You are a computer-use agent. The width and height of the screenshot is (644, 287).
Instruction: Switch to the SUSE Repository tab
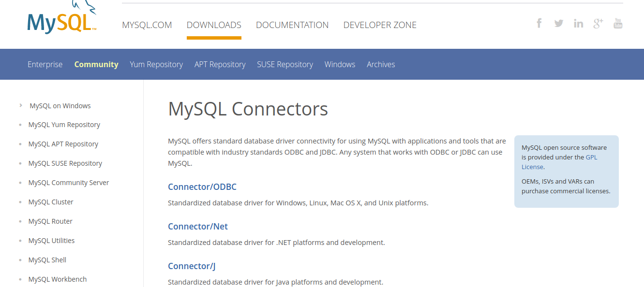(285, 64)
